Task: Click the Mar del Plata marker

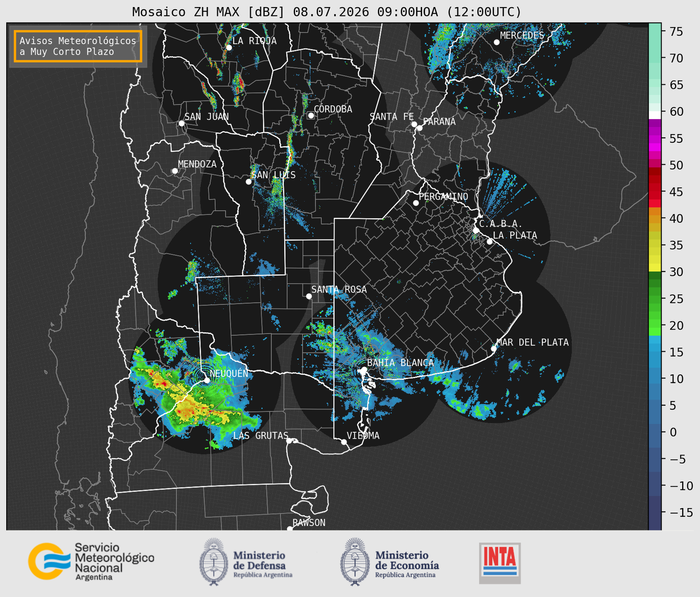Action: click(494, 349)
